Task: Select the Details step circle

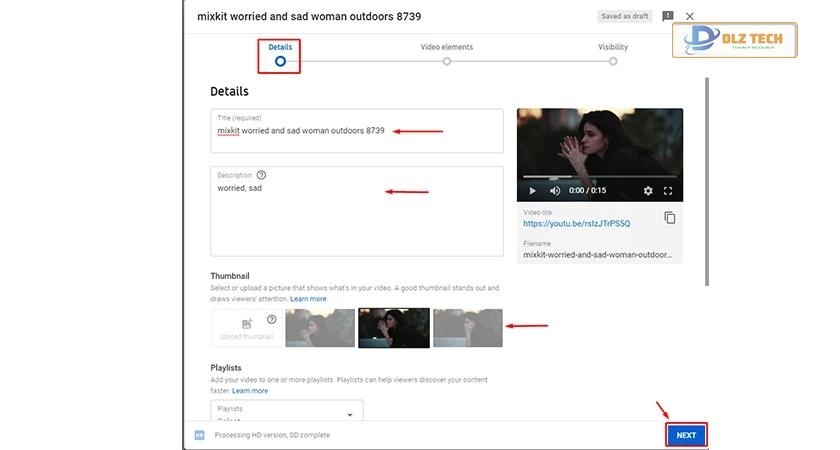Action: (280, 61)
